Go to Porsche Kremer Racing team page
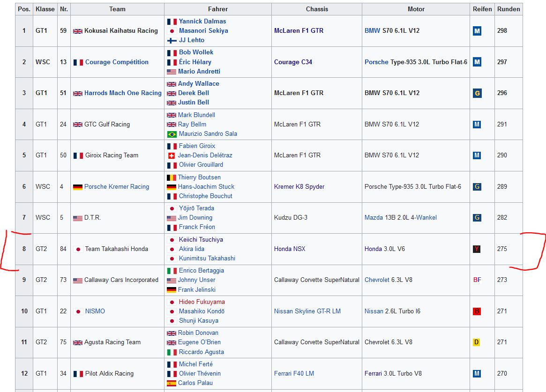 point(116,187)
